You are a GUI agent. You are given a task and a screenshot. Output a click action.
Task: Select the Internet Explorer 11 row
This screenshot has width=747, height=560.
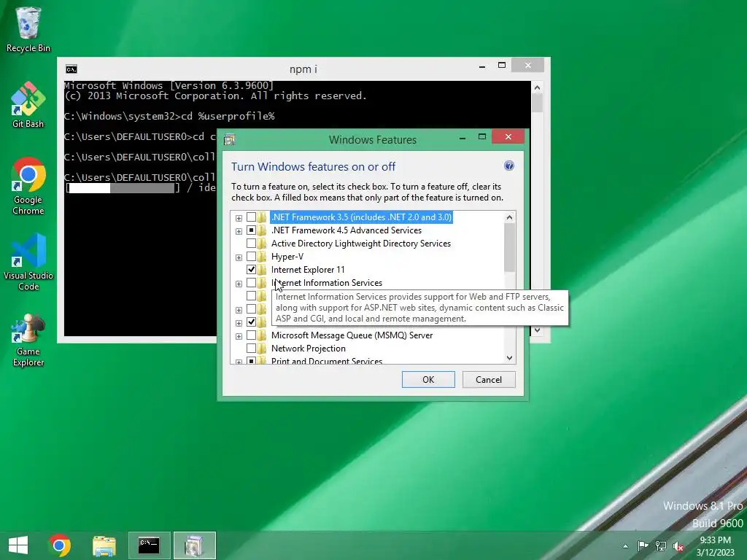coord(308,270)
